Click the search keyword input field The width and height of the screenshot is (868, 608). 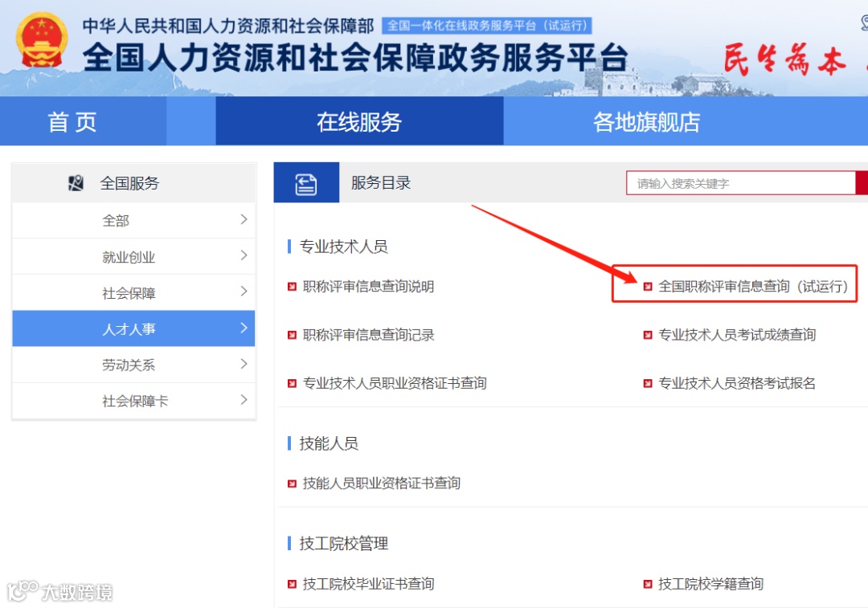pos(741,183)
